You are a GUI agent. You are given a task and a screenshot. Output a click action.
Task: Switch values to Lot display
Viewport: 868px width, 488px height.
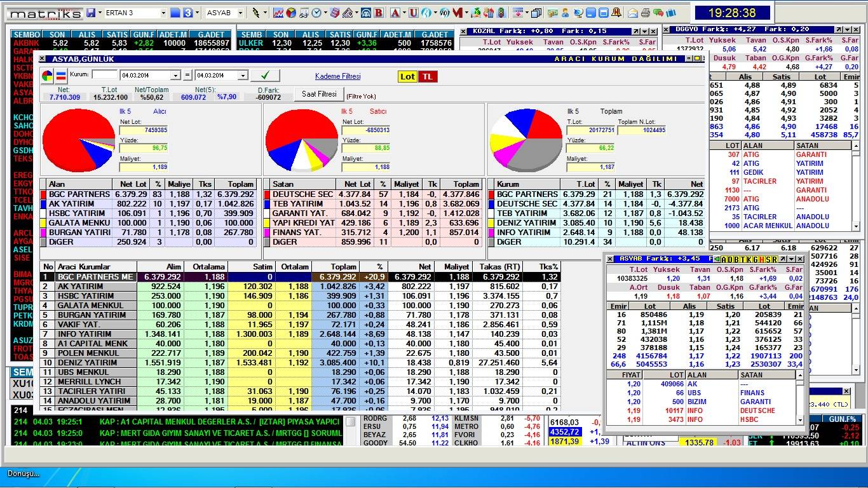click(x=407, y=76)
